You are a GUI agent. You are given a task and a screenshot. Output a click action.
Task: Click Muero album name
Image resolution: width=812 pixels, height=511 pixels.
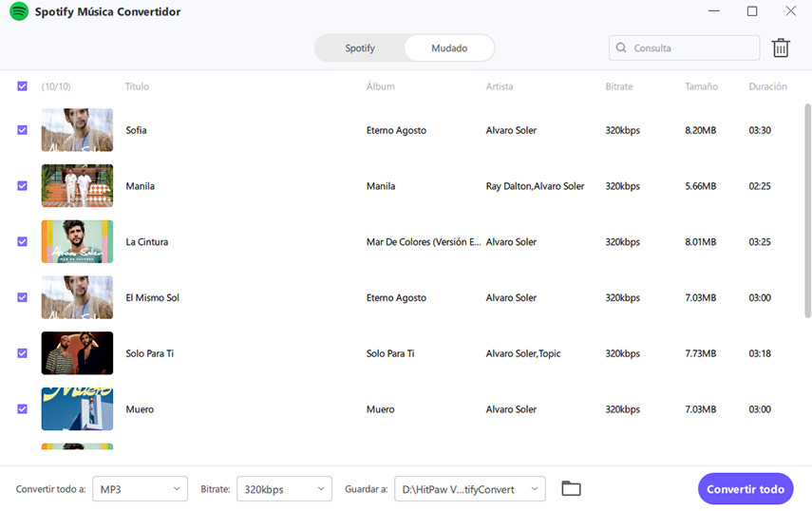pos(380,409)
